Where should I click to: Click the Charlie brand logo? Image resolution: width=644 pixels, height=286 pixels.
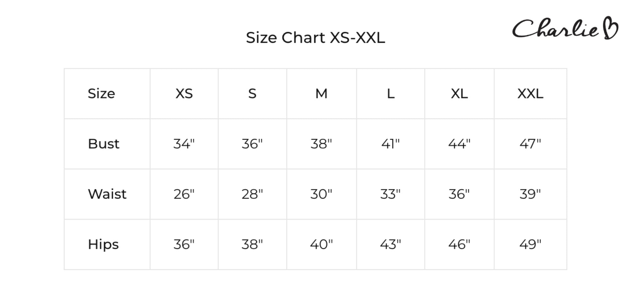click(x=556, y=28)
